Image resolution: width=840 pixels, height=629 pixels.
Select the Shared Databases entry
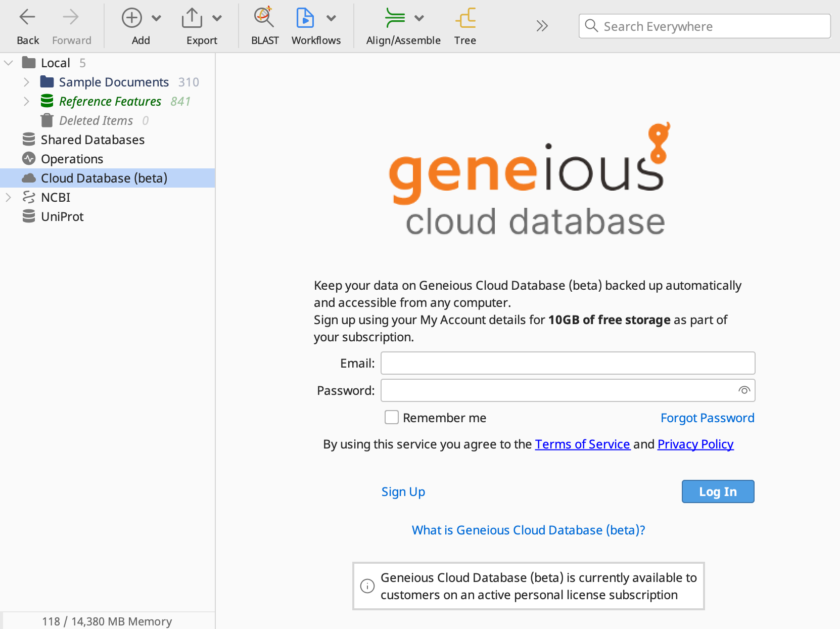coord(92,140)
